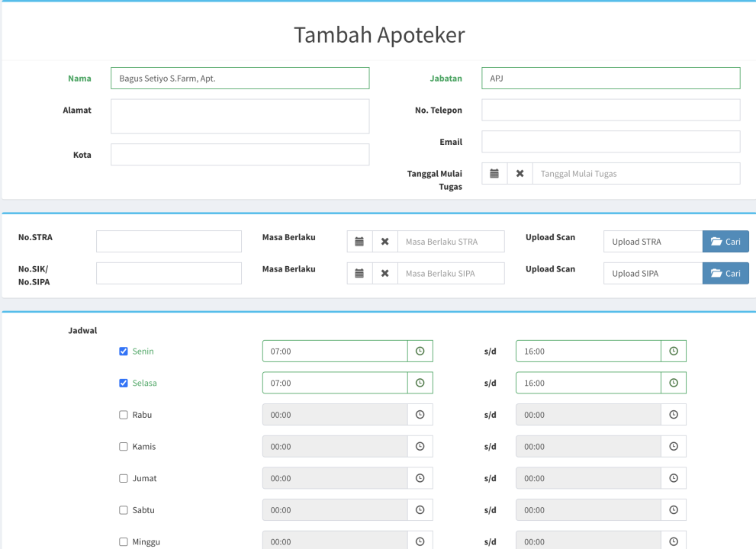Focus the Alamat text area
Viewport: 756px width, 549px height.
click(240, 117)
